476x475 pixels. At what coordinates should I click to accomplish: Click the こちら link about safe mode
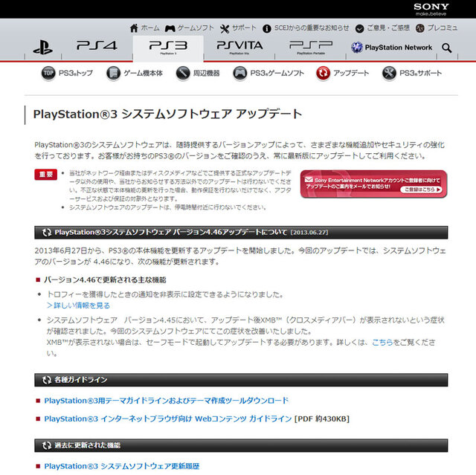[382, 343]
